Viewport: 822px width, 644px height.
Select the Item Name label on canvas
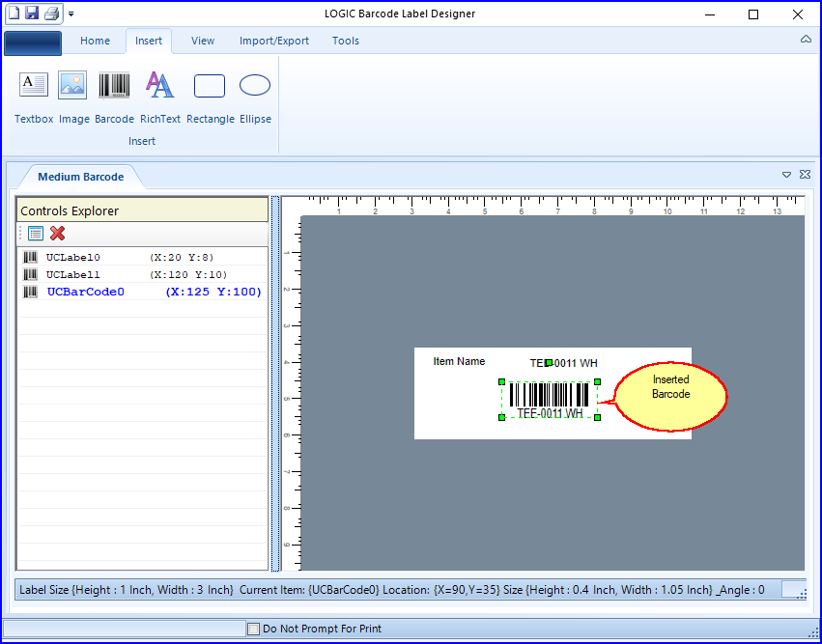[459, 361]
